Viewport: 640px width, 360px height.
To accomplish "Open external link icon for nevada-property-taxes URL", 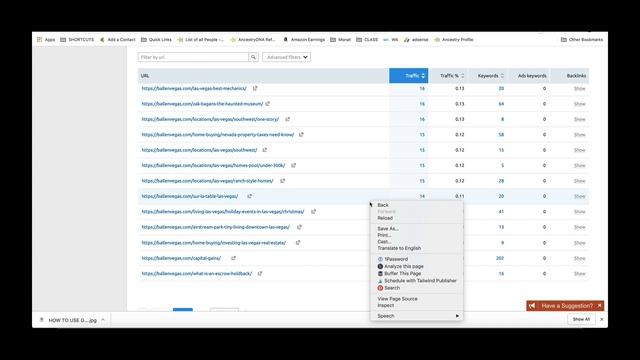I will coord(301,135).
